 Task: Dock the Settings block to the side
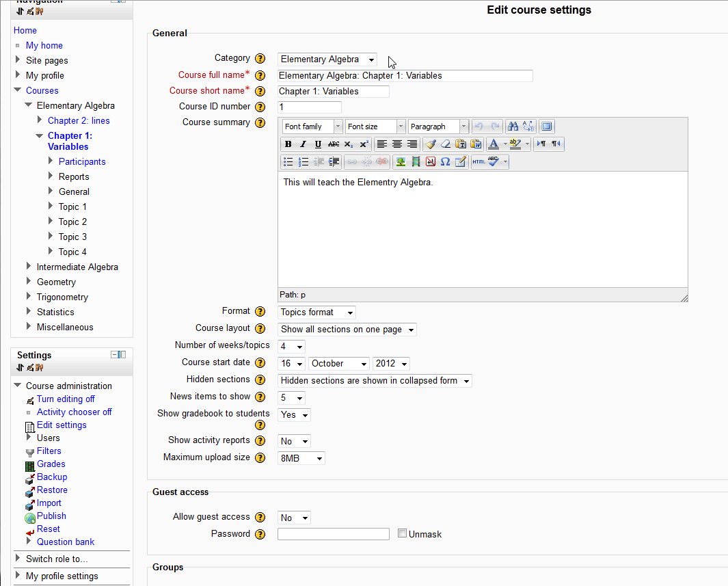click(122, 354)
